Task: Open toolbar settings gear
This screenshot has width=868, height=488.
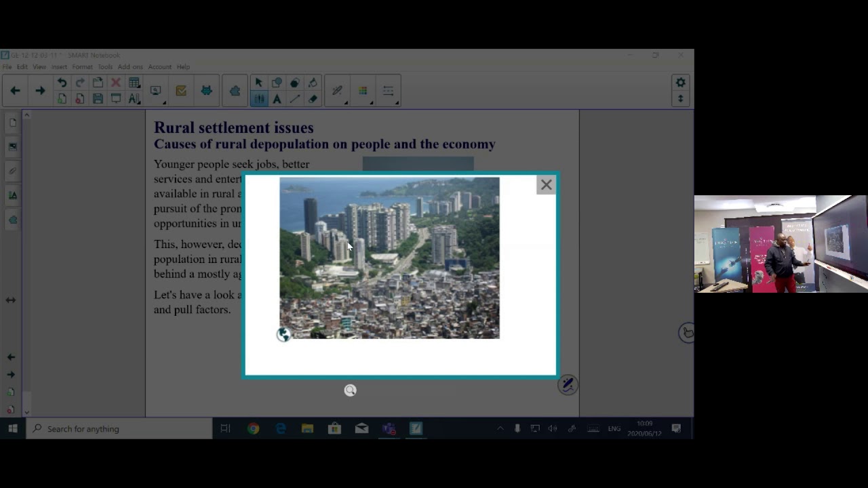Action: [x=680, y=83]
